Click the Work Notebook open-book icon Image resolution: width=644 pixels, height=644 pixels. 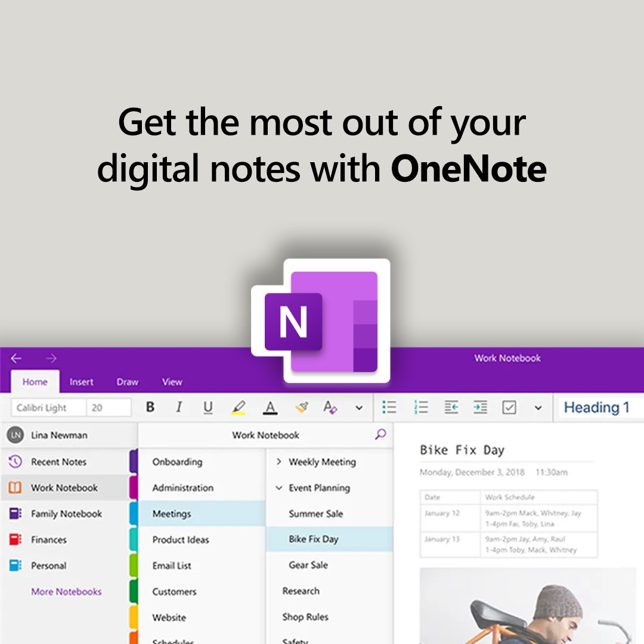[x=15, y=488]
